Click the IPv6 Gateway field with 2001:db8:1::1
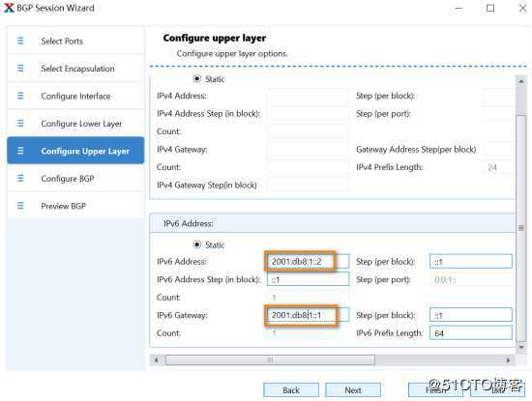 [308, 315]
